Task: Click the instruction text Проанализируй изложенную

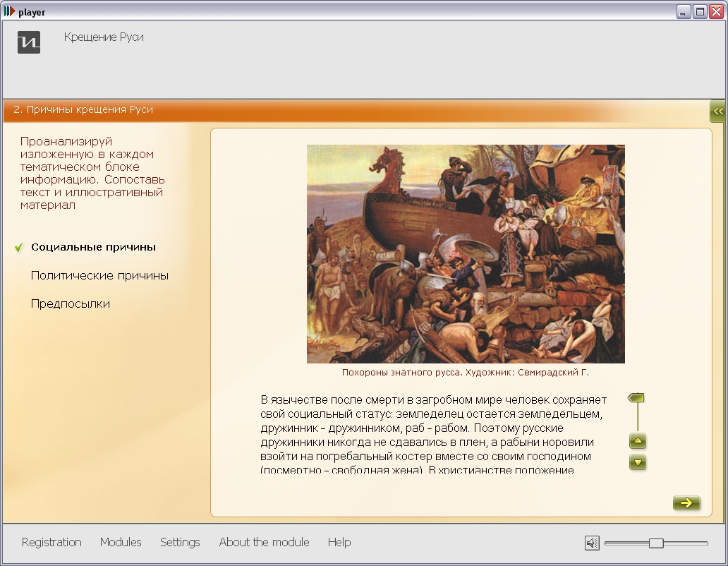Action: coord(92,173)
